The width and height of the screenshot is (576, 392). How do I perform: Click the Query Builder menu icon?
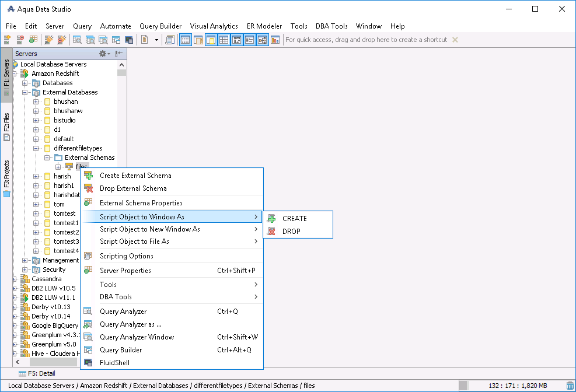coord(88,350)
